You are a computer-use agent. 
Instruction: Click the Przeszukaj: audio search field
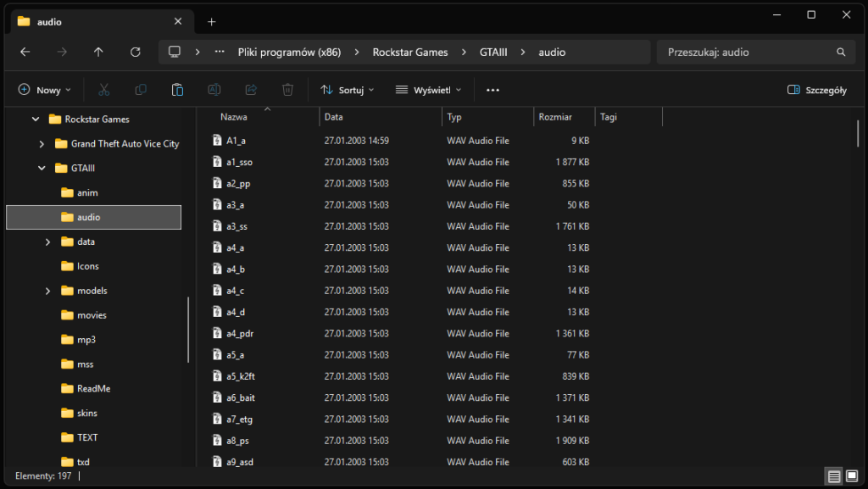[746, 53]
